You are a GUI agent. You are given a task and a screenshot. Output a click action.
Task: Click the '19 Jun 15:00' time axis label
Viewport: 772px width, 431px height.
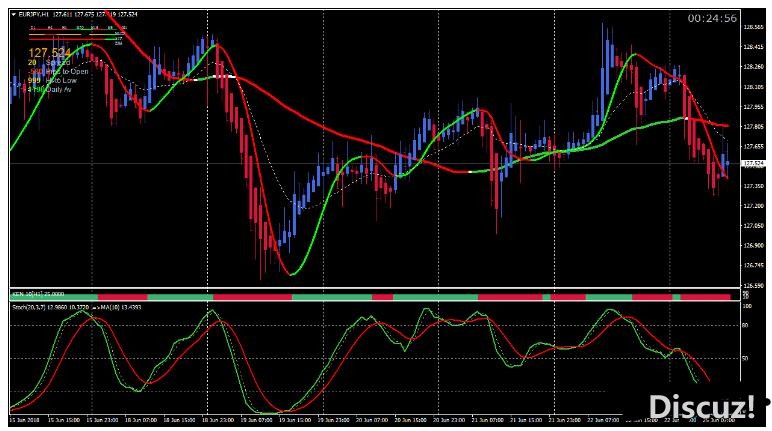tap(295, 420)
